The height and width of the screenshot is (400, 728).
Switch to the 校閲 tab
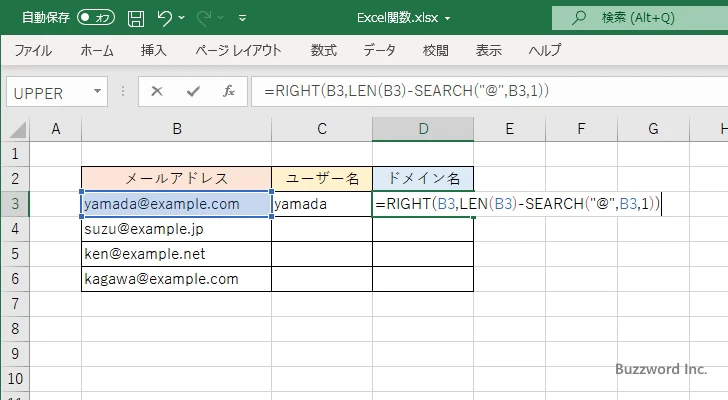[x=436, y=50]
